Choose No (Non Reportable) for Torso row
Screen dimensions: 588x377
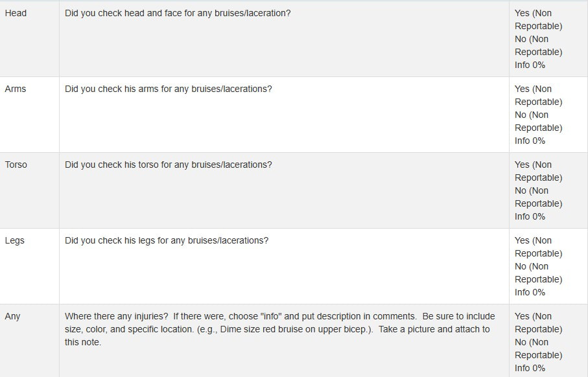pos(538,197)
